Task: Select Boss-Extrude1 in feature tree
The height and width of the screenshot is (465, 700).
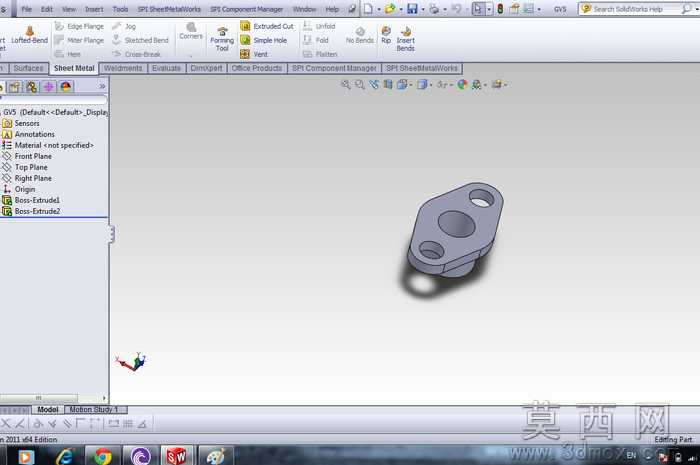Action: [37, 200]
